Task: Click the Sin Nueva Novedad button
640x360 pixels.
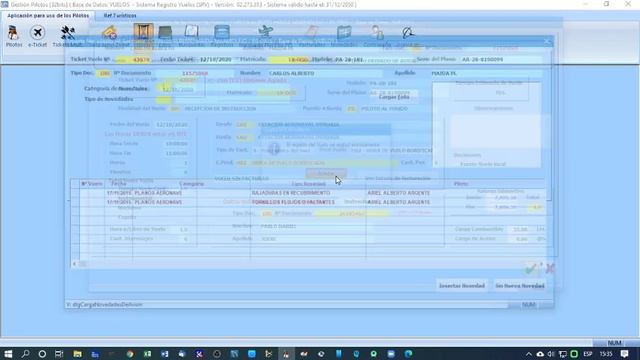Action: [x=520, y=286]
